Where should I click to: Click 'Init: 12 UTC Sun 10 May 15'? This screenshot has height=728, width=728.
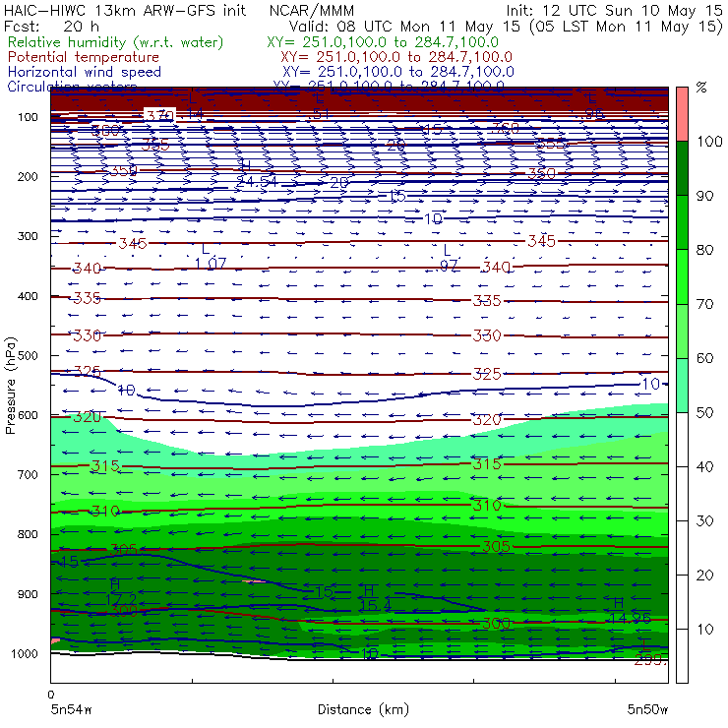pos(614,10)
